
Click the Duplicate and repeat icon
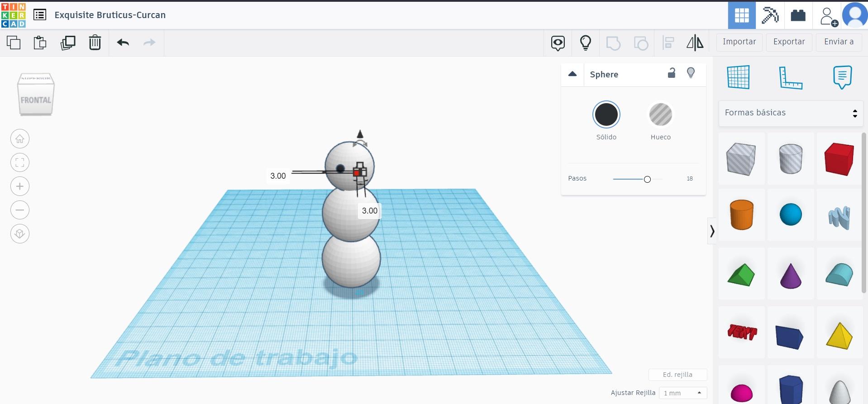(68, 43)
